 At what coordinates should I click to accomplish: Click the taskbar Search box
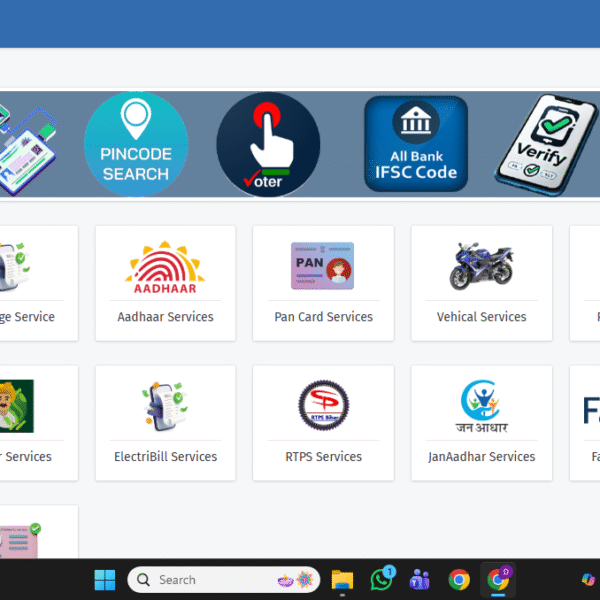[223, 580]
